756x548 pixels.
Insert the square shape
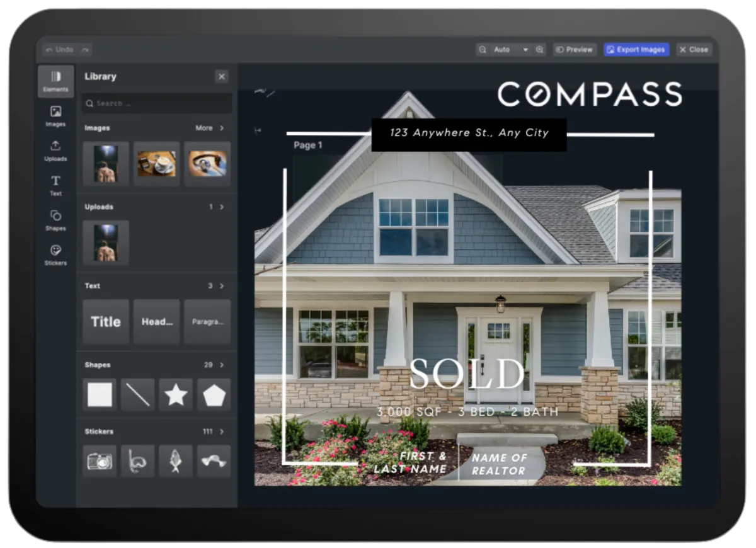click(100, 395)
